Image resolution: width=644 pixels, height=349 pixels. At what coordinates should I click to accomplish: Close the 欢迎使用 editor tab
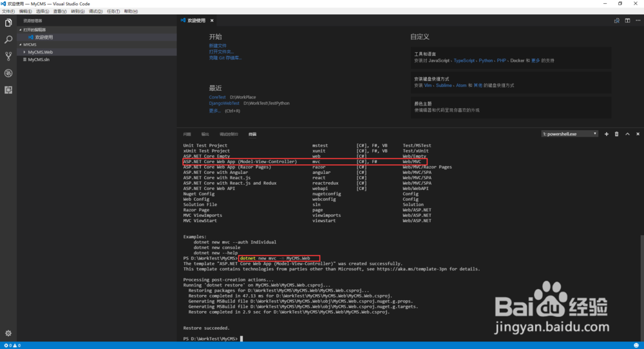click(x=212, y=21)
